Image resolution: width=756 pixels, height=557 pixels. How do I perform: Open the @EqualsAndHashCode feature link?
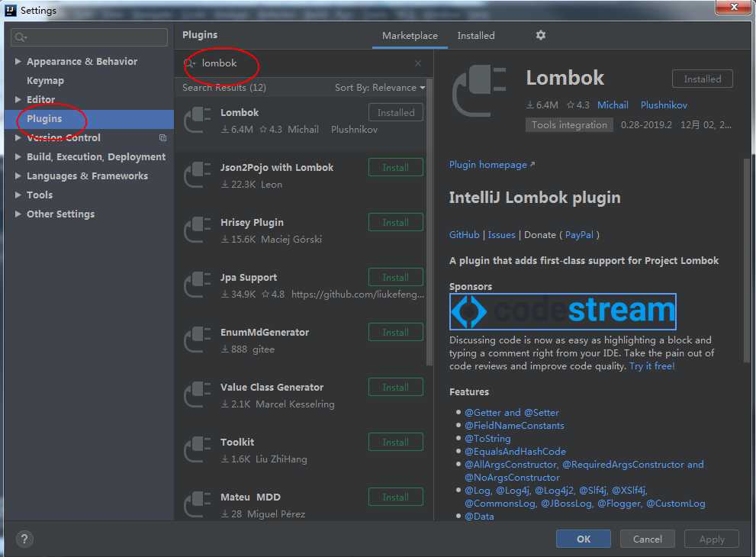pos(515,452)
